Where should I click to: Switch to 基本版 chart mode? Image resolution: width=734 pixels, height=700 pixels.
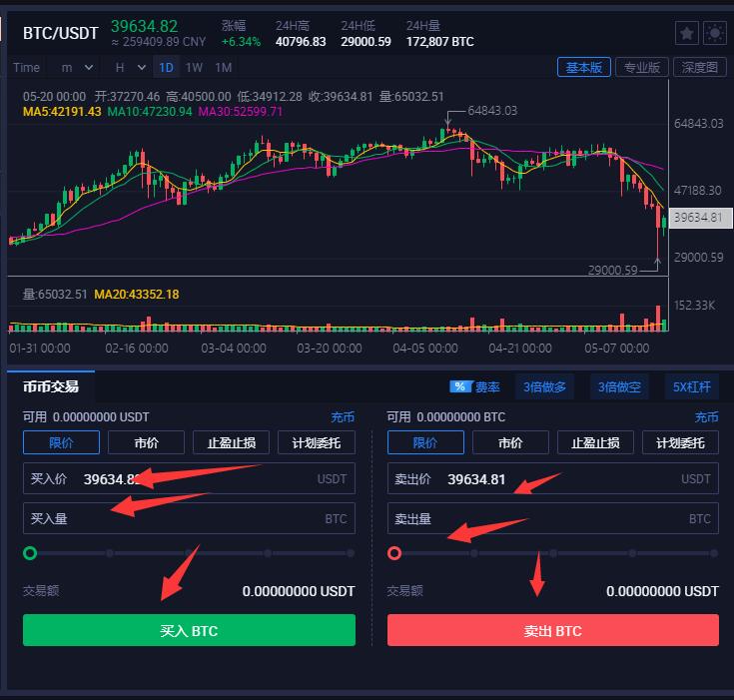coord(584,68)
